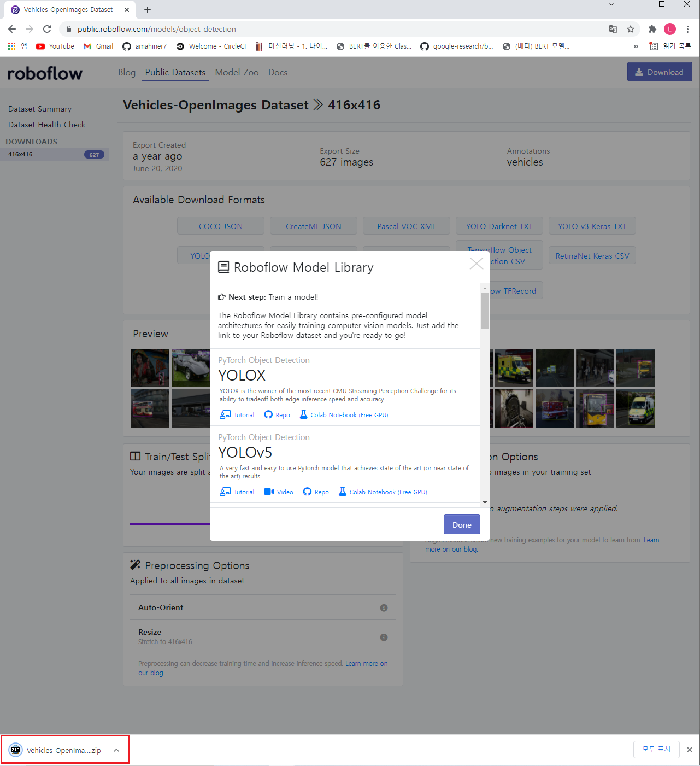The width and height of the screenshot is (700, 766).
Task: Open the YOLOv5 Video link
Action: pyautogui.click(x=279, y=492)
